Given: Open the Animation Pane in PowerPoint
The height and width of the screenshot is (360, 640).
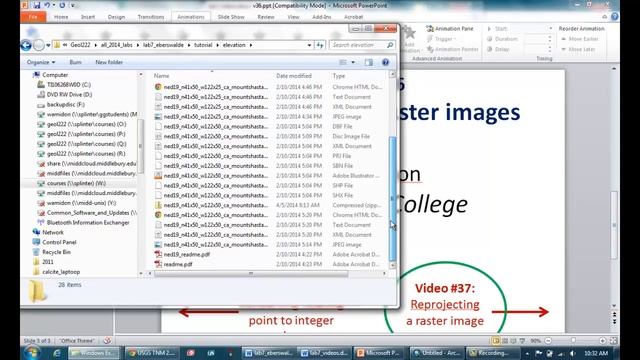Looking at the screenshot, I should (x=450, y=29).
